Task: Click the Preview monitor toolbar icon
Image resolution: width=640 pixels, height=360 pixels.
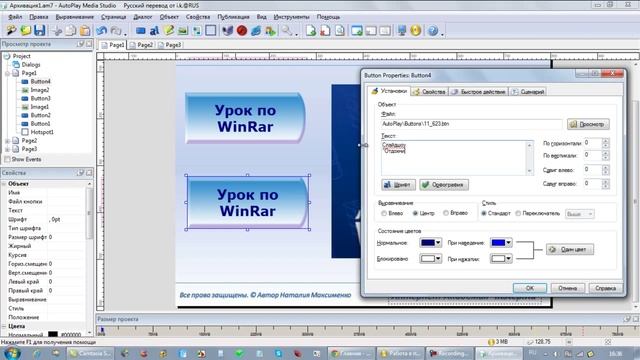Action: (x=402, y=31)
